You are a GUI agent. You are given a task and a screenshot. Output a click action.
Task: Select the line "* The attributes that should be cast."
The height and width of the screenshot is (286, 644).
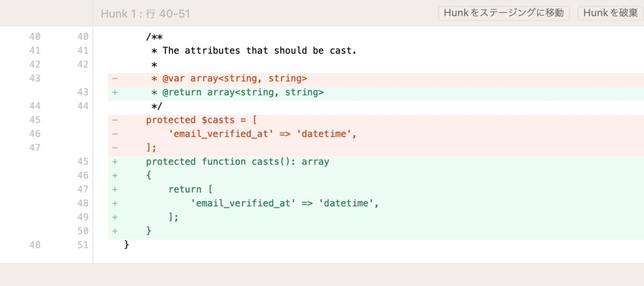tap(254, 51)
